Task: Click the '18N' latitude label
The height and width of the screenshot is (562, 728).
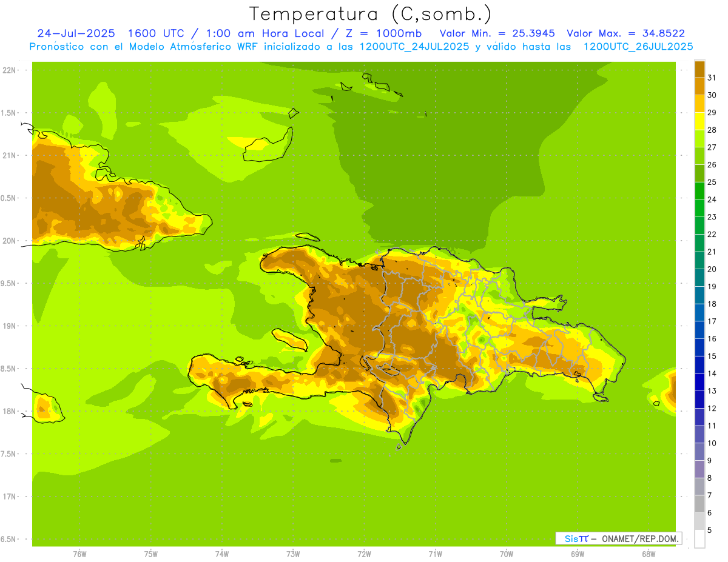Action: click(x=9, y=411)
